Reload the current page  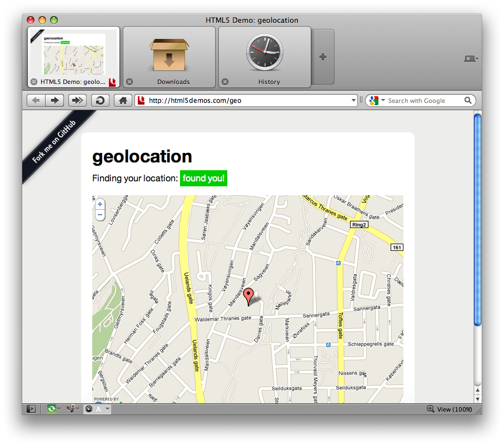[x=99, y=101]
